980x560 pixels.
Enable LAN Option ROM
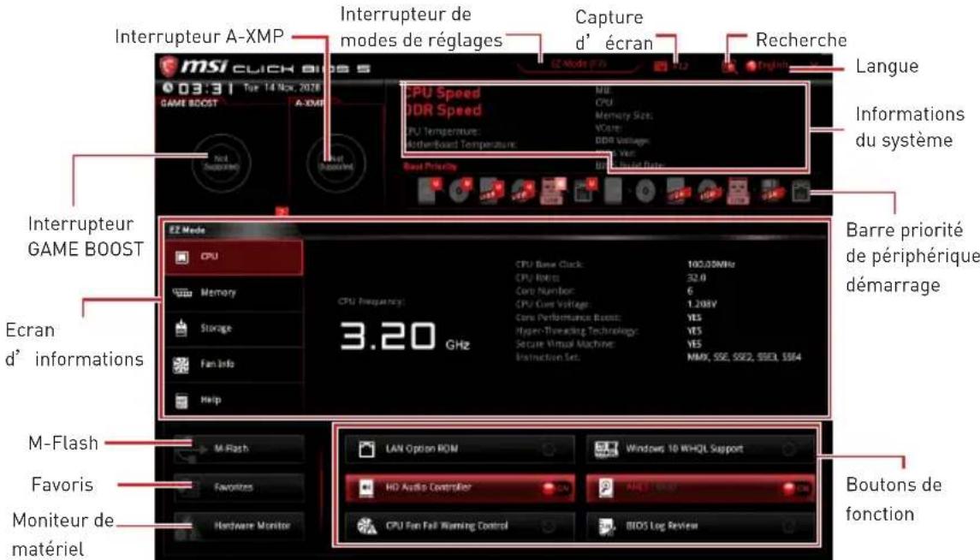pyautogui.click(x=459, y=449)
